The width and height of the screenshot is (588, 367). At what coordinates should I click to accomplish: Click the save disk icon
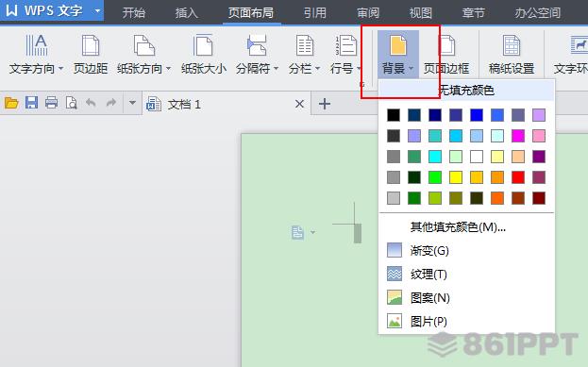click(x=31, y=103)
